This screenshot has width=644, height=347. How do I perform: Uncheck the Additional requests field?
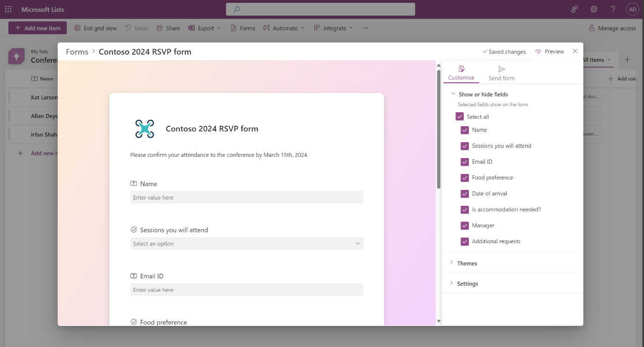click(465, 241)
